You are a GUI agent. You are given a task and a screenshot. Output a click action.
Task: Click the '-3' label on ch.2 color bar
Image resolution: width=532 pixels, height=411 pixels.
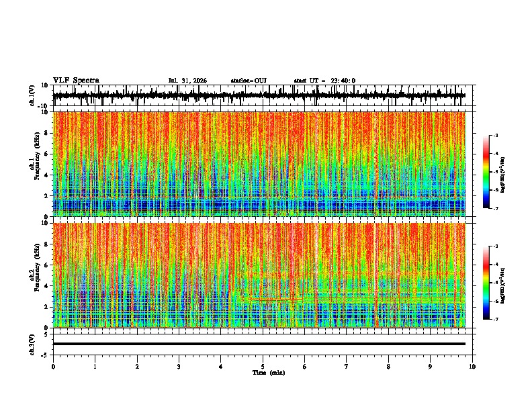[495, 246]
